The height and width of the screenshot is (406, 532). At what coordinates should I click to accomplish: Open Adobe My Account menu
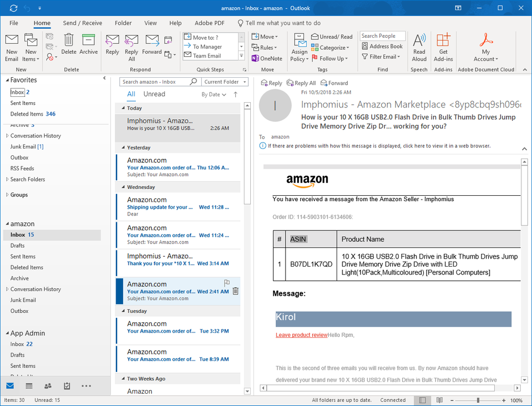[x=486, y=48]
